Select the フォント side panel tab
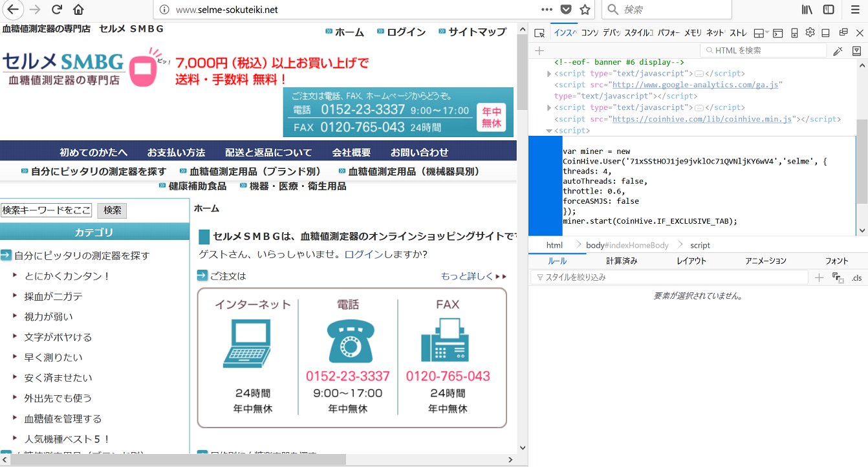The image size is (868, 467). (837, 261)
